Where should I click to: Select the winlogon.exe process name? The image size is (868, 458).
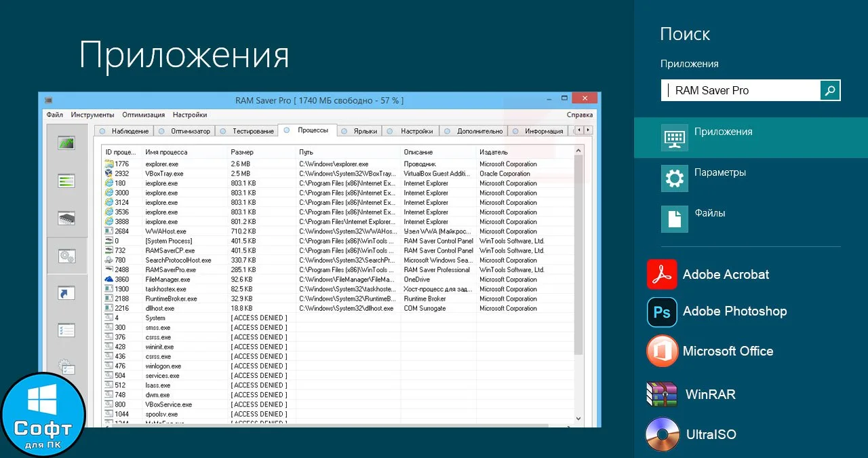click(x=163, y=366)
